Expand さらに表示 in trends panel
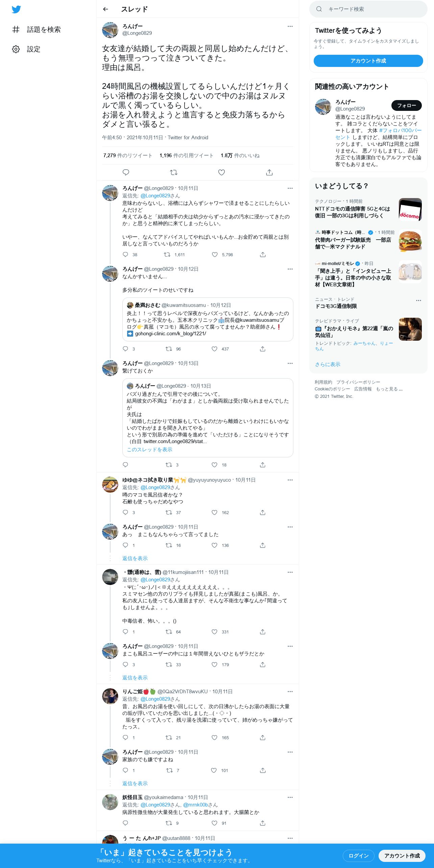Screen dimensions: 434x868 pyautogui.click(x=328, y=364)
